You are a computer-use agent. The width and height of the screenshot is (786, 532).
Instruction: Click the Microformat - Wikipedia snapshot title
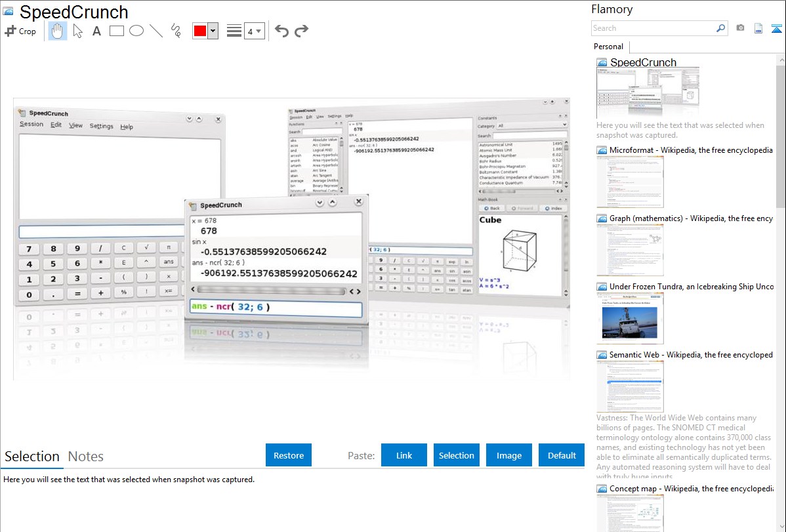pyautogui.click(x=691, y=150)
